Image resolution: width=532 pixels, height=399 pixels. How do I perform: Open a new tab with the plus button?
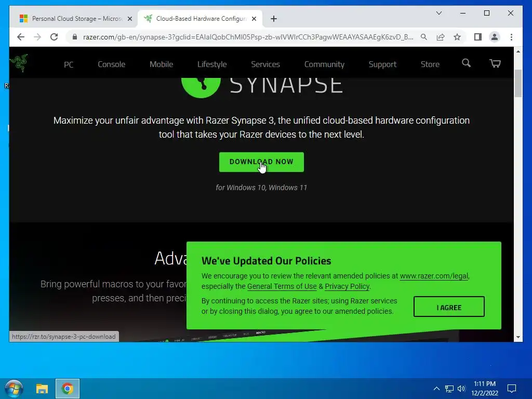274,19
